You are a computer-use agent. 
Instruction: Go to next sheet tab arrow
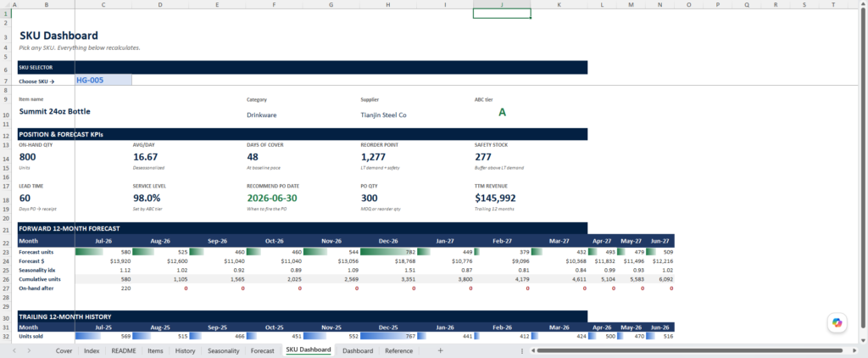(x=29, y=351)
